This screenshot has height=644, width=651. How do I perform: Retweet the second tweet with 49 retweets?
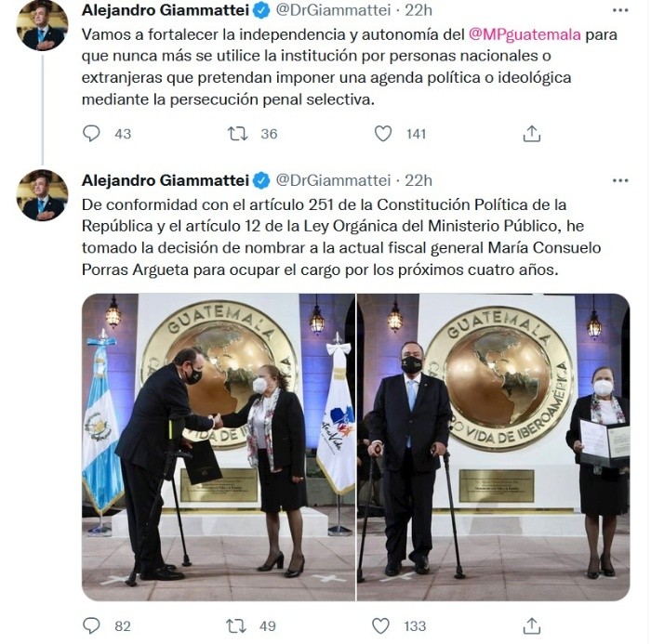click(236, 625)
